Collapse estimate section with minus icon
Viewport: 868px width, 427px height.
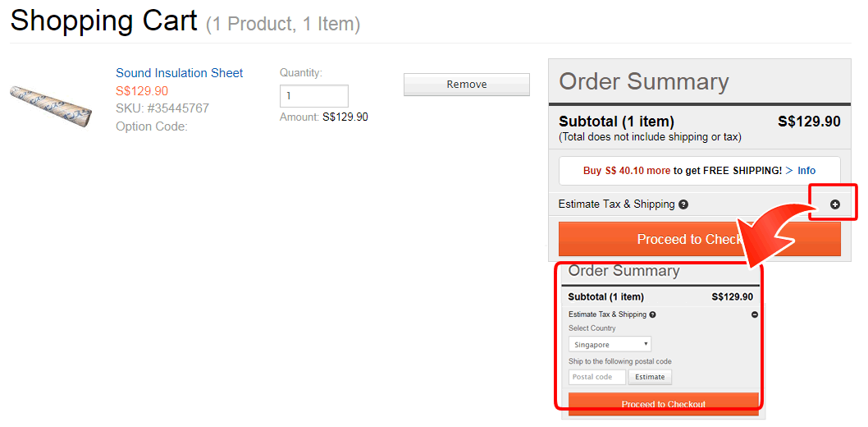pyautogui.click(x=755, y=315)
